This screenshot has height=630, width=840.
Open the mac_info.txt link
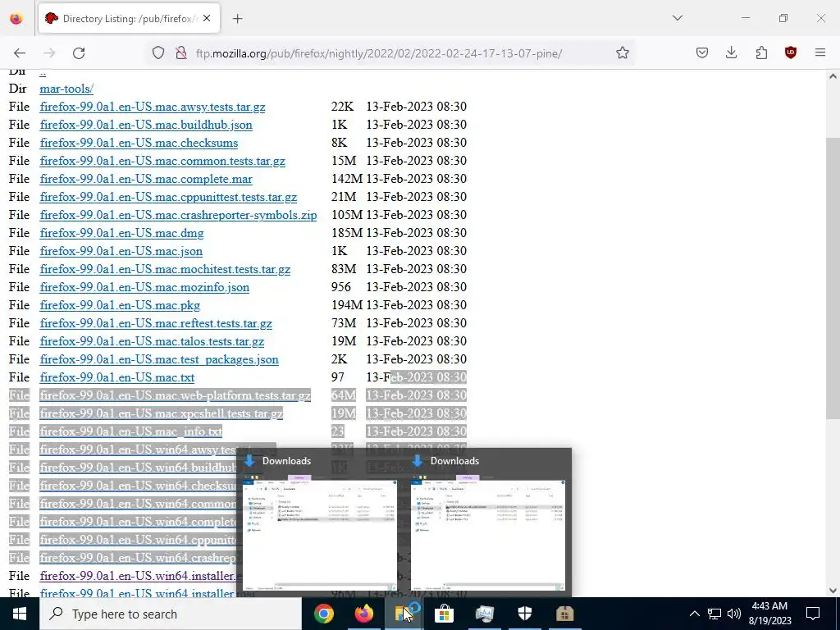tap(131, 431)
